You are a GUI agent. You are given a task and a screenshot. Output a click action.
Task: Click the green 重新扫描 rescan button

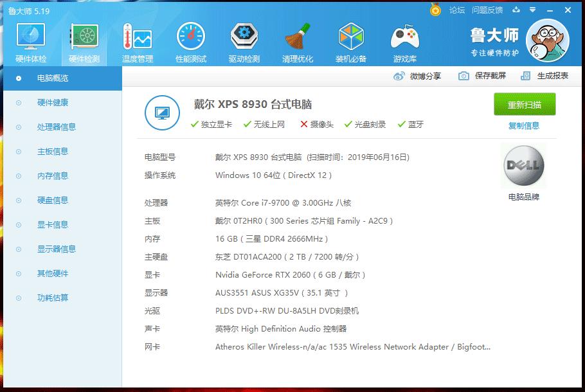525,104
